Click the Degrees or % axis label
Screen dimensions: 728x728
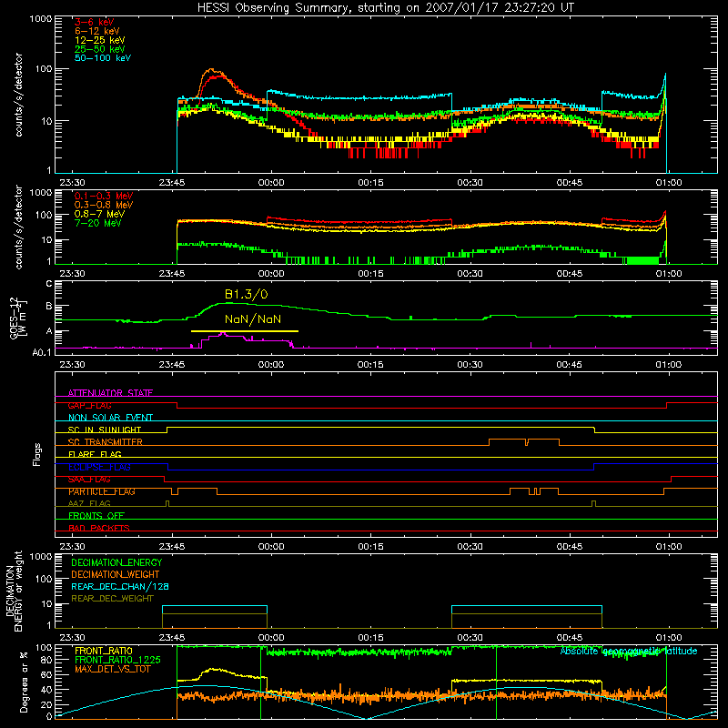pyautogui.click(x=24, y=682)
